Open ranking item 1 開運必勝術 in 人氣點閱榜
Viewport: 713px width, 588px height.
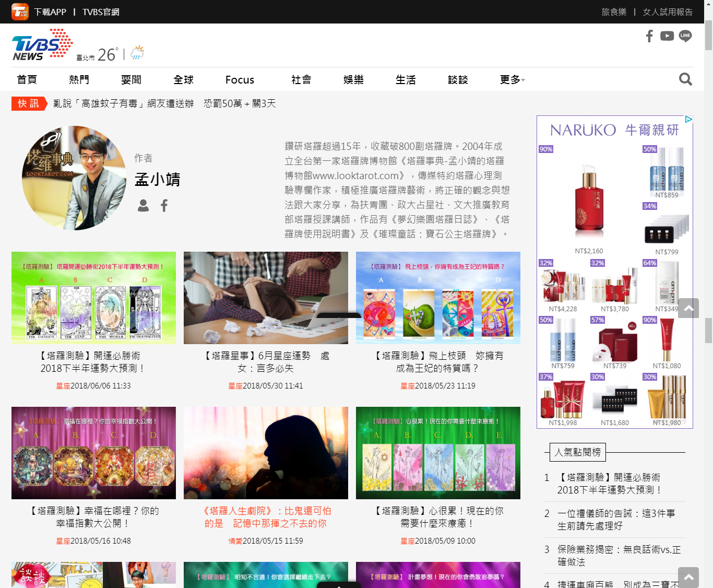(x=610, y=484)
